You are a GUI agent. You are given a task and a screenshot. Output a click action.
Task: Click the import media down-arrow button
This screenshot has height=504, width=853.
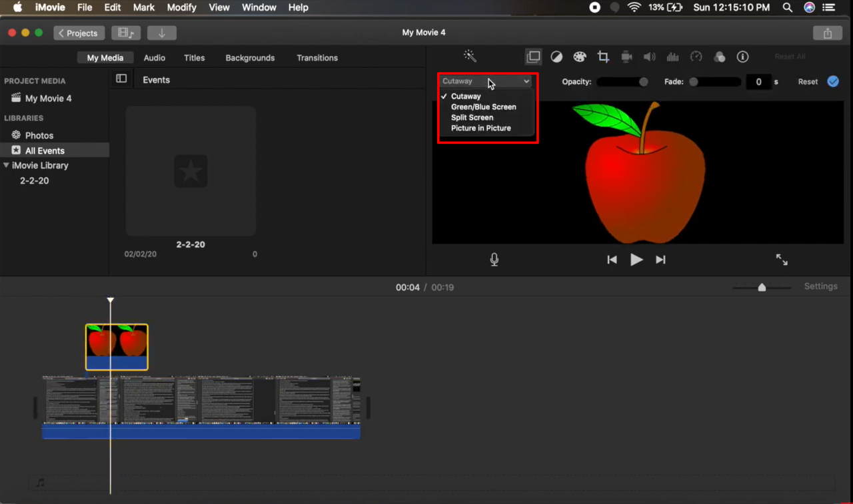click(x=161, y=33)
